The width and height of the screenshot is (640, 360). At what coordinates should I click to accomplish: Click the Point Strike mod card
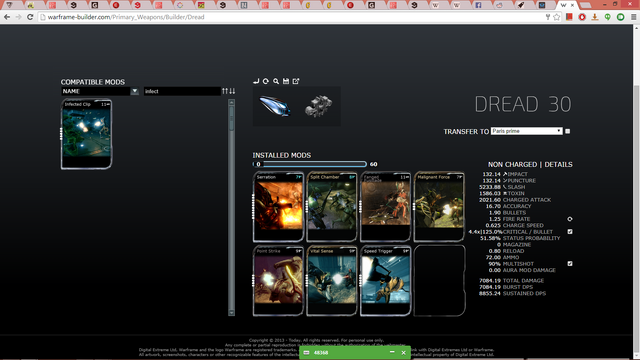coord(278,281)
